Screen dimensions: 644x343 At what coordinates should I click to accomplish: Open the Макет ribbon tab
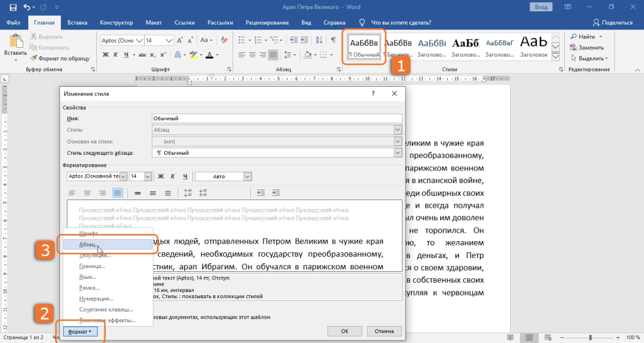(153, 23)
